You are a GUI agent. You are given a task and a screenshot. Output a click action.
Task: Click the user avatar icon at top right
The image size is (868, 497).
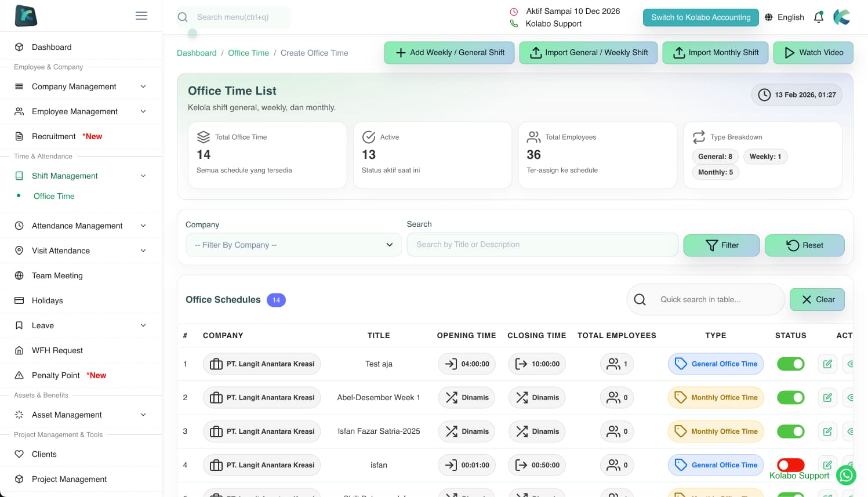click(842, 17)
